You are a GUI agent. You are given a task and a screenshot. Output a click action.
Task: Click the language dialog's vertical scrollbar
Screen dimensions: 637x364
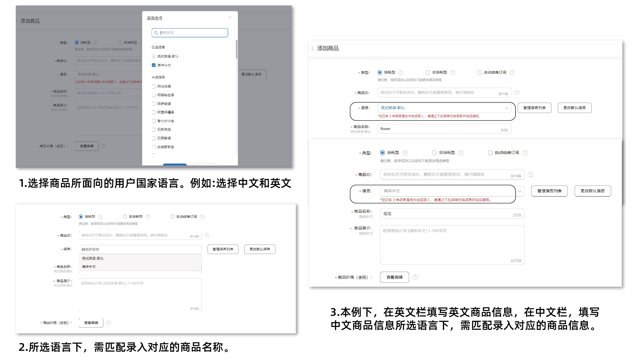point(236,49)
